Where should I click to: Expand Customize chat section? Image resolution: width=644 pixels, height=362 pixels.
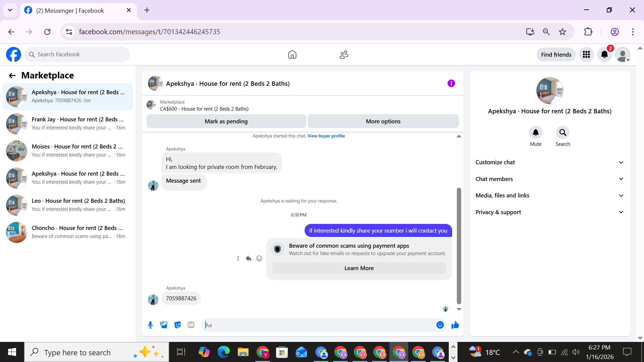point(549,162)
